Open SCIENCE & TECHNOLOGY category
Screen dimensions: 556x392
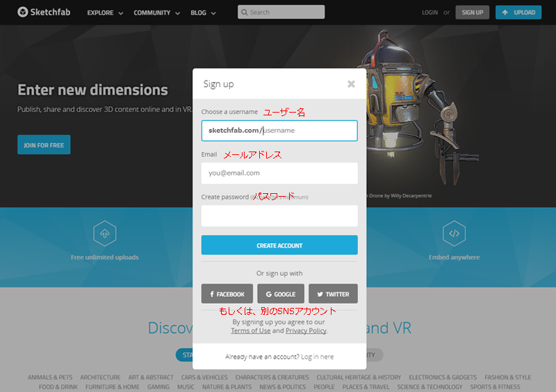pyautogui.click(x=430, y=386)
